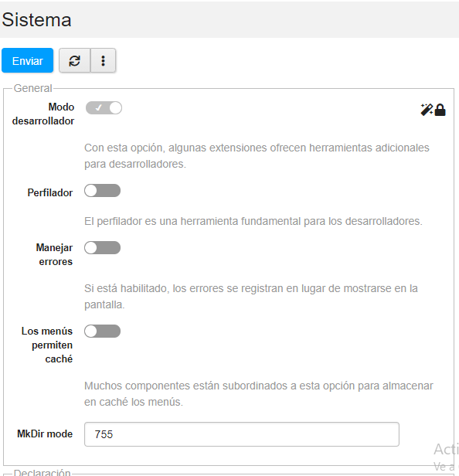Click the perfilador help description text
459x476 pixels.
pyautogui.click(x=253, y=221)
